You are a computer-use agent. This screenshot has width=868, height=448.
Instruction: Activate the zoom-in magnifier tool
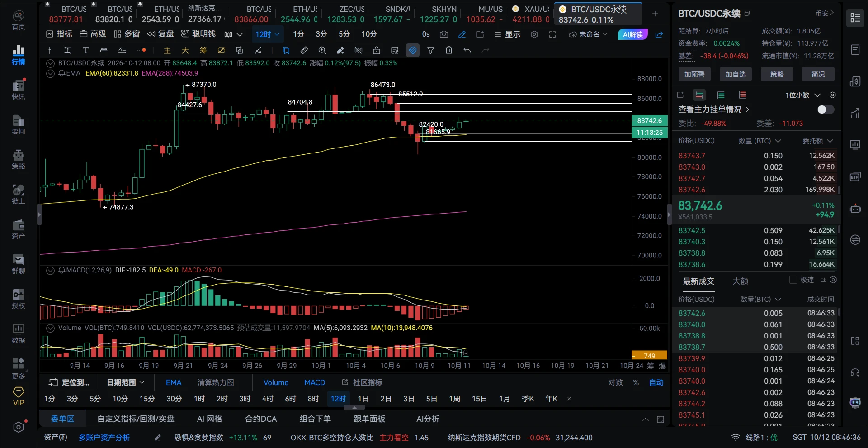322,50
